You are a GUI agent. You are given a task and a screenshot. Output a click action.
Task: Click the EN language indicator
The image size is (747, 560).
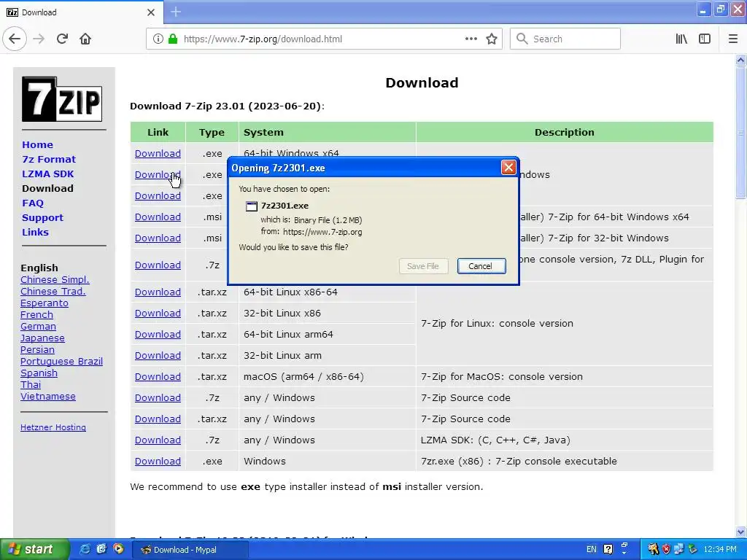pos(591,549)
